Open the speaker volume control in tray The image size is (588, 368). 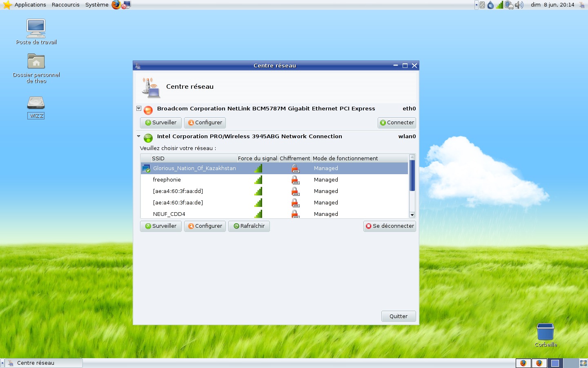coord(519,5)
